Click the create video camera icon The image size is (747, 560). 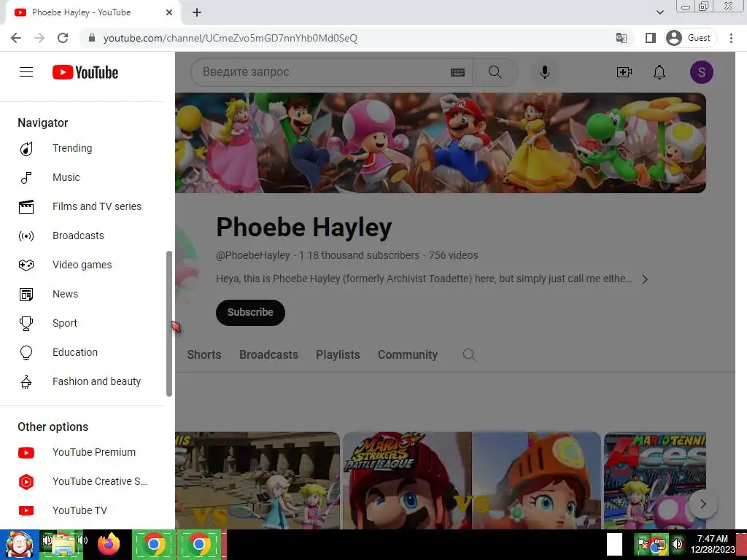[x=624, y=72]
